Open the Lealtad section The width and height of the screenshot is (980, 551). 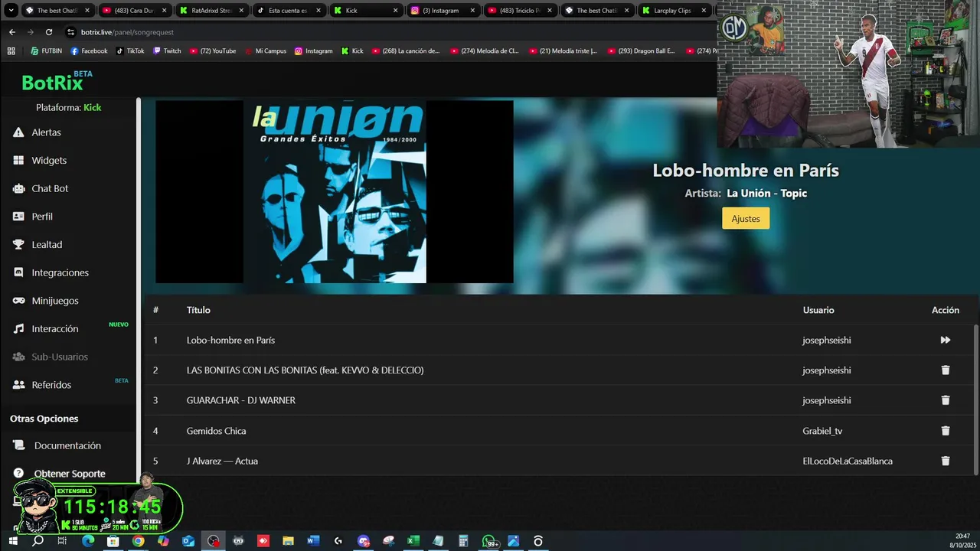47,245
